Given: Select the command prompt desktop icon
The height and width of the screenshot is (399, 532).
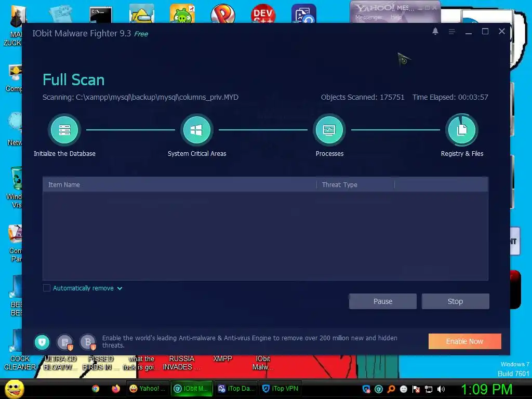Looking at the screenshot, I should (101, 15).
